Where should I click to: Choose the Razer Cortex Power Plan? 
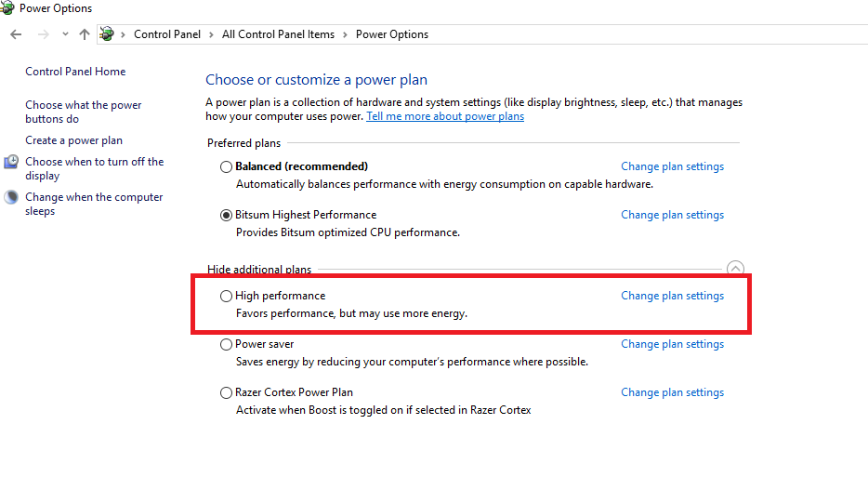point(226,393)
